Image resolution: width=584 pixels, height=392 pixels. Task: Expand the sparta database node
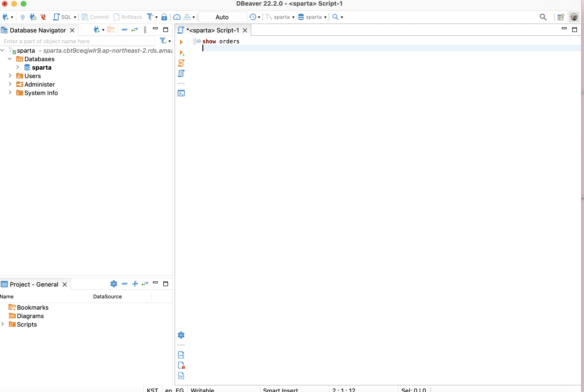[x=18, y=67]
